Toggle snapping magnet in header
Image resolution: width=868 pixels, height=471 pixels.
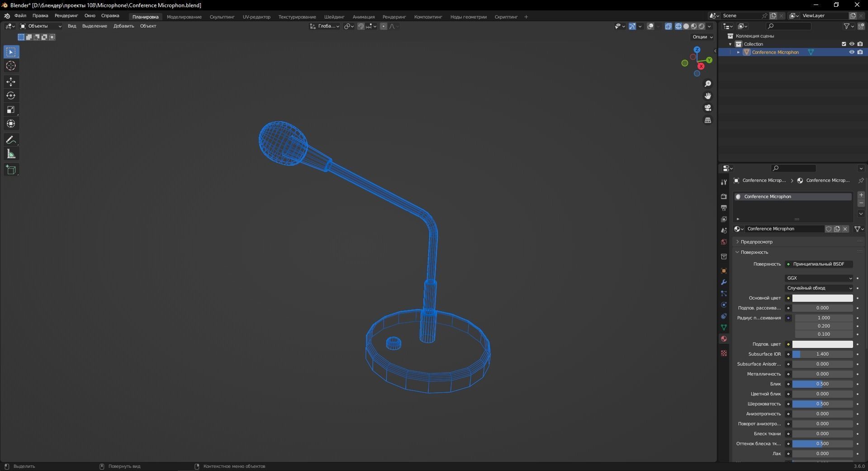click(361, 26)
